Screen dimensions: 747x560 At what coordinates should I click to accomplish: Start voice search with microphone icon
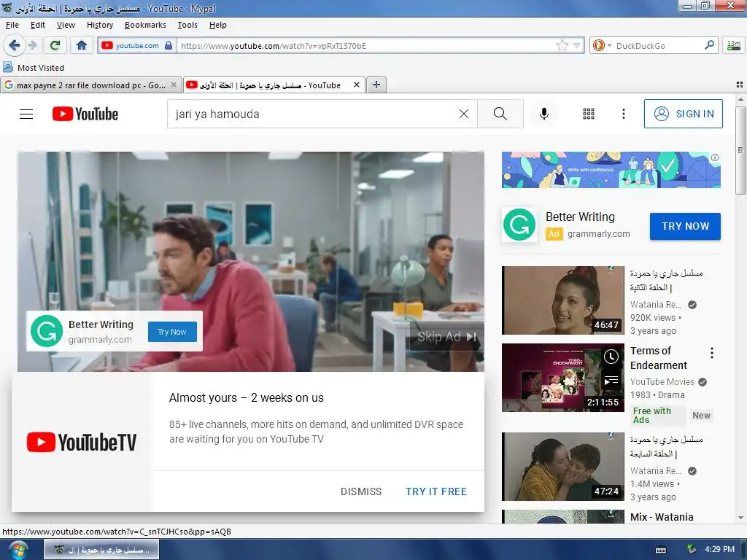(544, 114)
